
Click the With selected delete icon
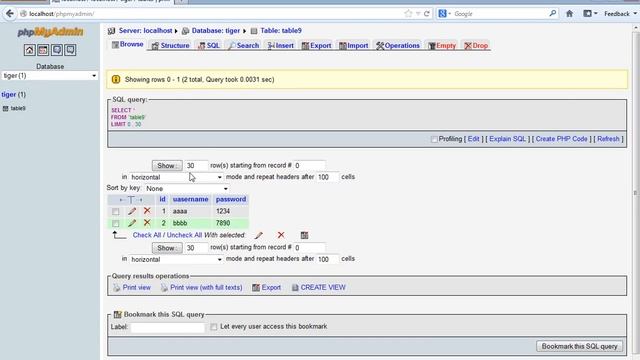281,235
